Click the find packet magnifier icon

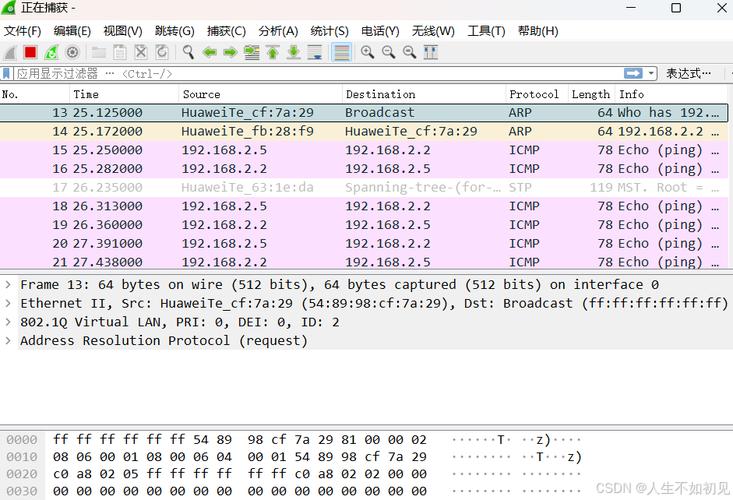point(188,52)
